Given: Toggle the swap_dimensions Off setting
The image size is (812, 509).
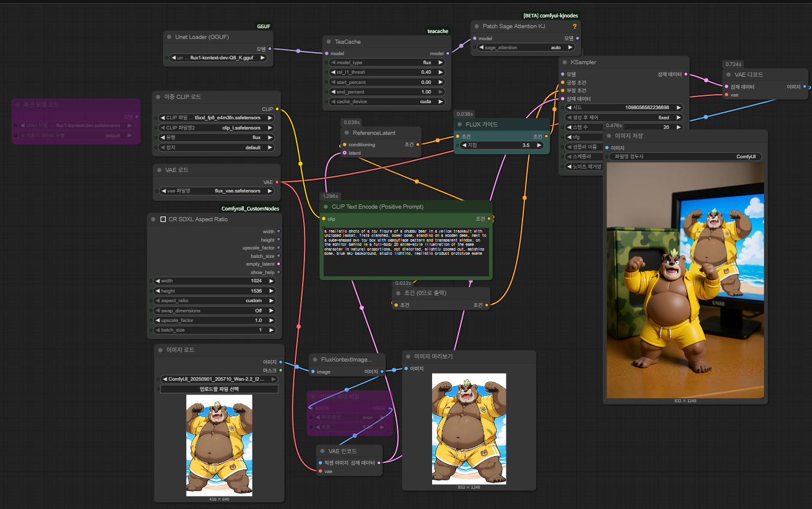Looking at the screenshot, I should (215, 311).
